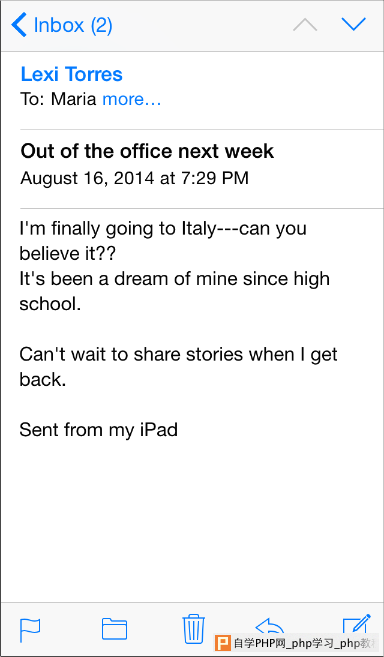Tap the Sent from my iPad signature
Viewport: 384px width, 657px height.
pyautogui.click(x=99, y=430)
